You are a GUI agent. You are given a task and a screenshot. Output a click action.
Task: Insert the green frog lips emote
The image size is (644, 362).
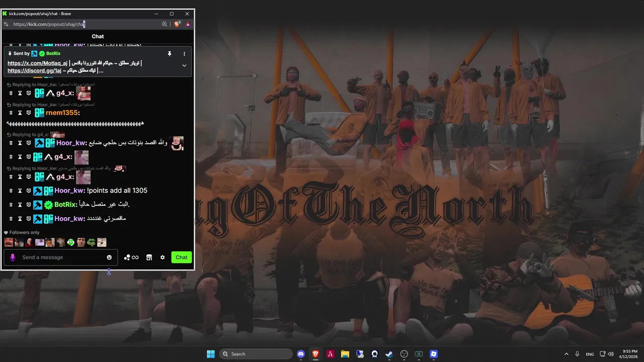click(91, 242)
